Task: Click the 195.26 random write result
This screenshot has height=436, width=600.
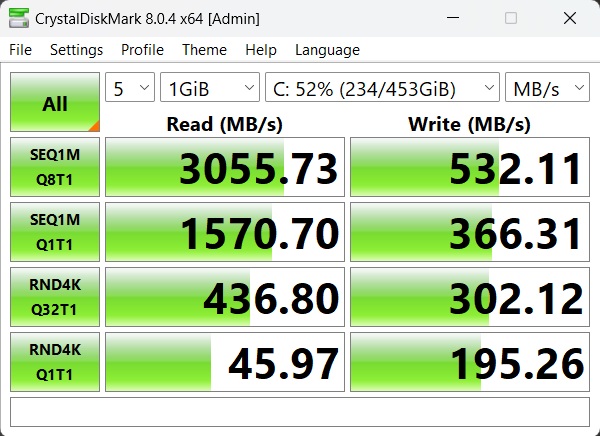Action: (470, 362)
